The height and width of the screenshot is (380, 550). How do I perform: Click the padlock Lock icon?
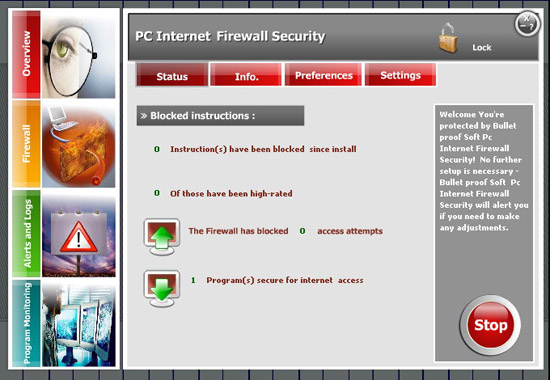tap(448, 38)
